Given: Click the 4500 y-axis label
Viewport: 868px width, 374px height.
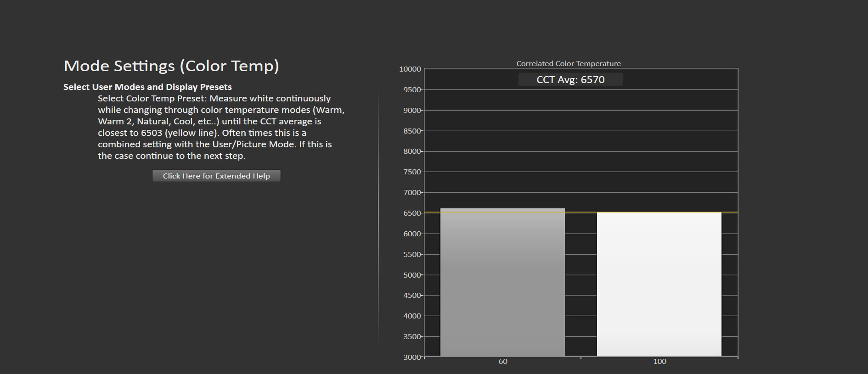Looking at the screenshot, I should 412,296.
